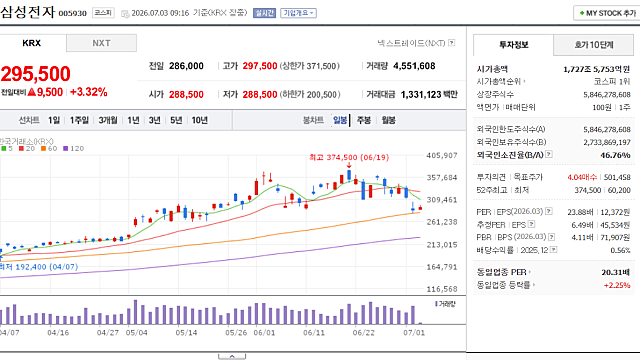Open help icon next to PER EPS(2026.03)

pos(549,211)
